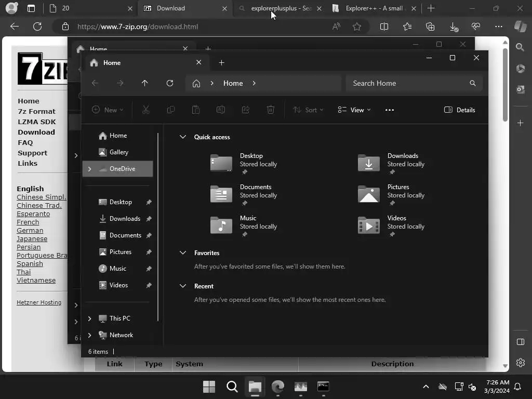This screenshot has height=399, width=532.
Task: Open the Documents folder in Quick access
Action: (244, 195)
